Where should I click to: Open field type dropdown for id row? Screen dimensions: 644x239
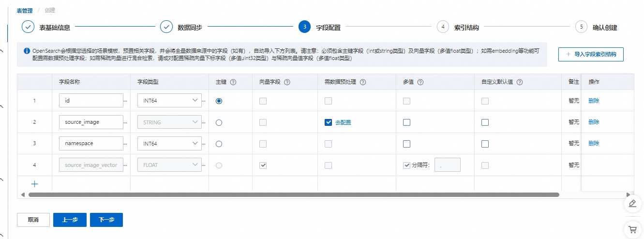169,101
